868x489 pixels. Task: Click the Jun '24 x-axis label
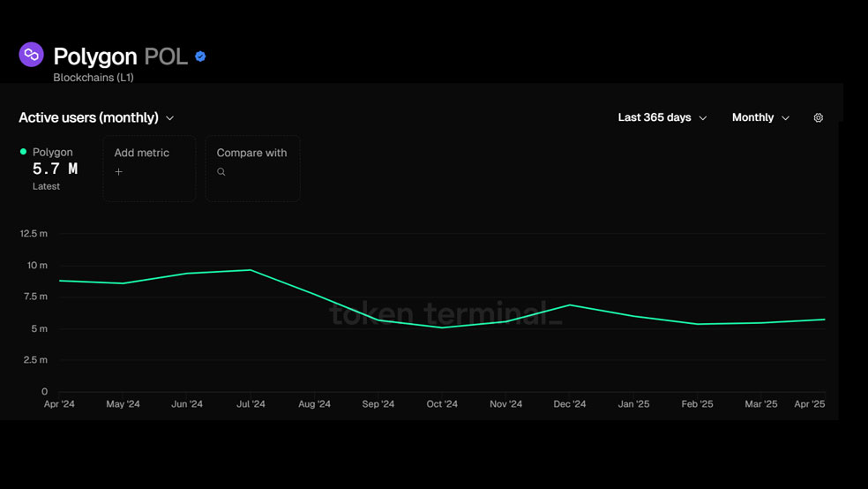pyautogui.click(x=187, y=404)
